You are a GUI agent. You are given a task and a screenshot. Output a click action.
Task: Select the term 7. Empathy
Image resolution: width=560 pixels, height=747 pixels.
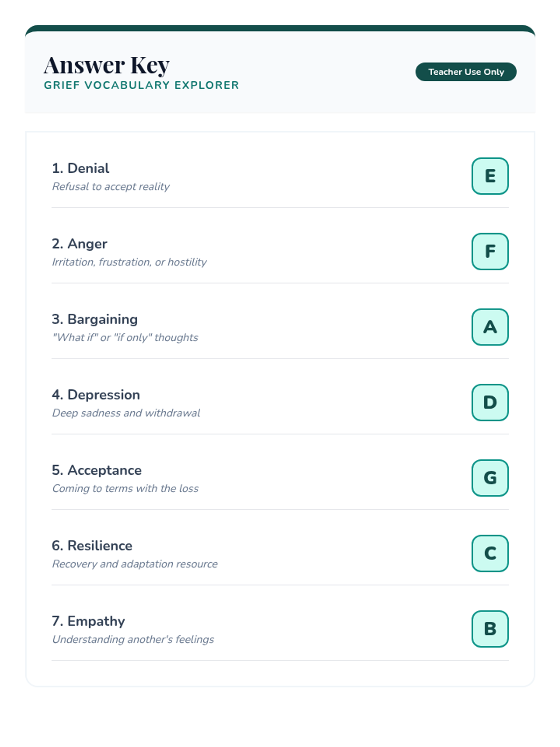(x=88, y=621)
